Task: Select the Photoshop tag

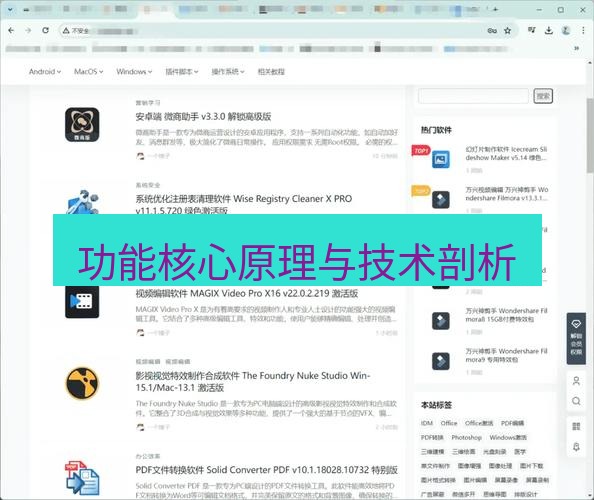Action: click(466, 438)
